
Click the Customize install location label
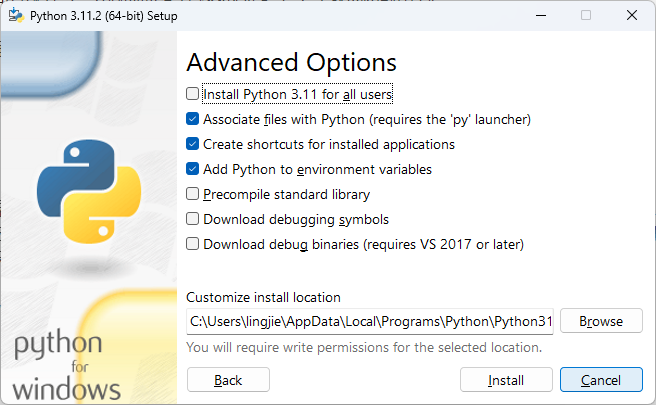(x=264, y=297)
